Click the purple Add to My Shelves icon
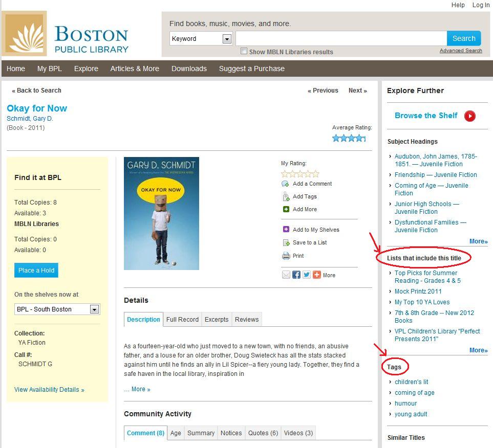This screenshot has height=448, width=493. click(x=286, y=229)
